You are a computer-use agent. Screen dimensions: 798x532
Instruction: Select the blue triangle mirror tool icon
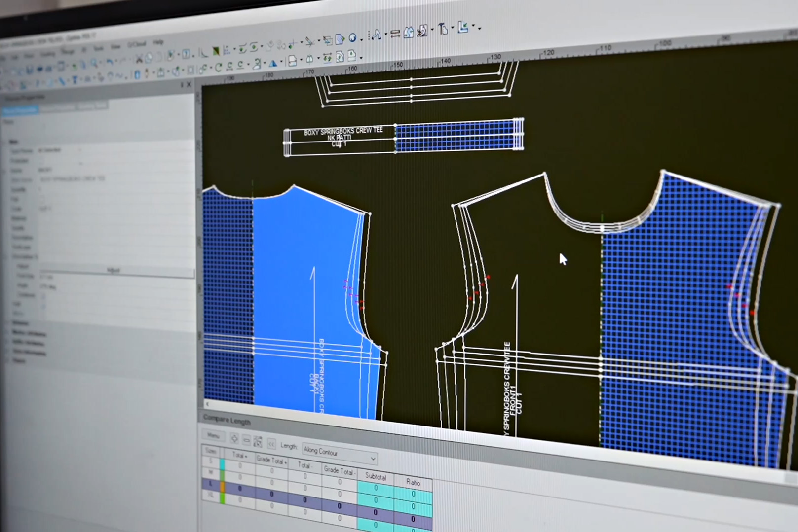(272, 63)
